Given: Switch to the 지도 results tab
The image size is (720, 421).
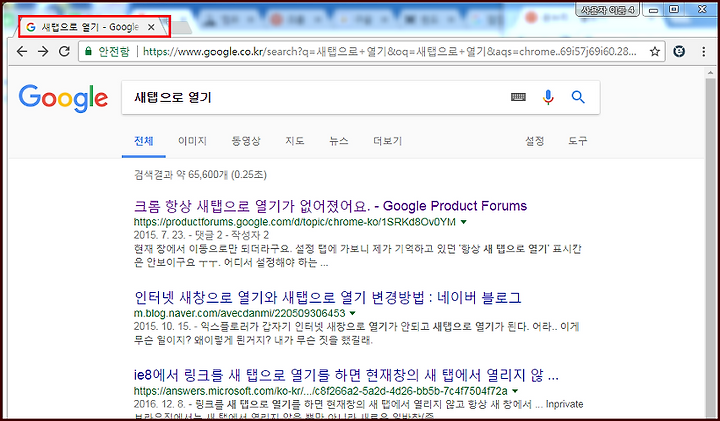Looking at the screenshot, I should [x=294, y=141].
